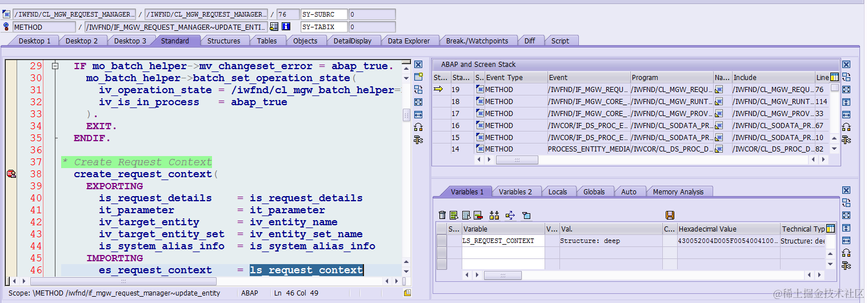This screenshot has height=303, width=868.
Task: Maximize the Variables tool horizontally
Action: [846, 240]
